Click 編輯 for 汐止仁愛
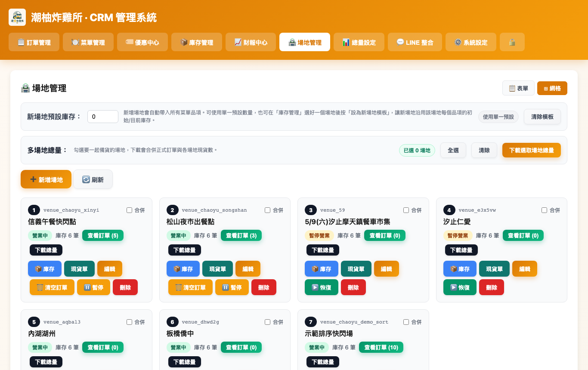 (x=525, y=269)
